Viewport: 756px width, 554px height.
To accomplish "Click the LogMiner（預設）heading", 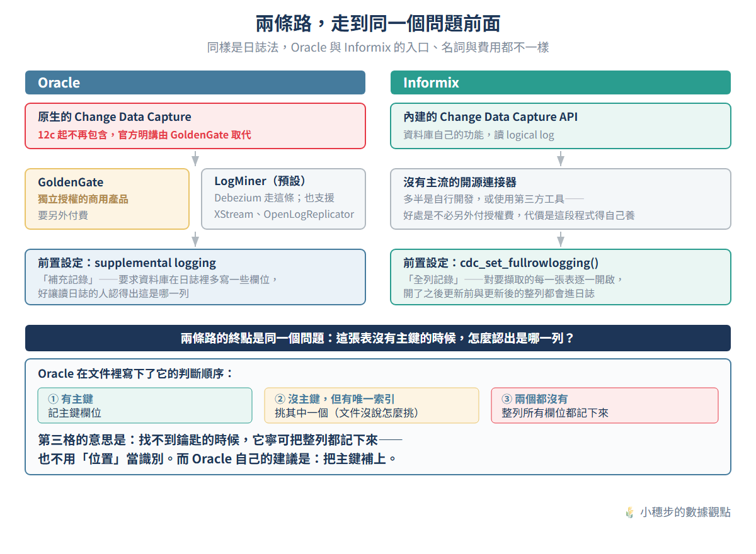I will tap(260, 181).
